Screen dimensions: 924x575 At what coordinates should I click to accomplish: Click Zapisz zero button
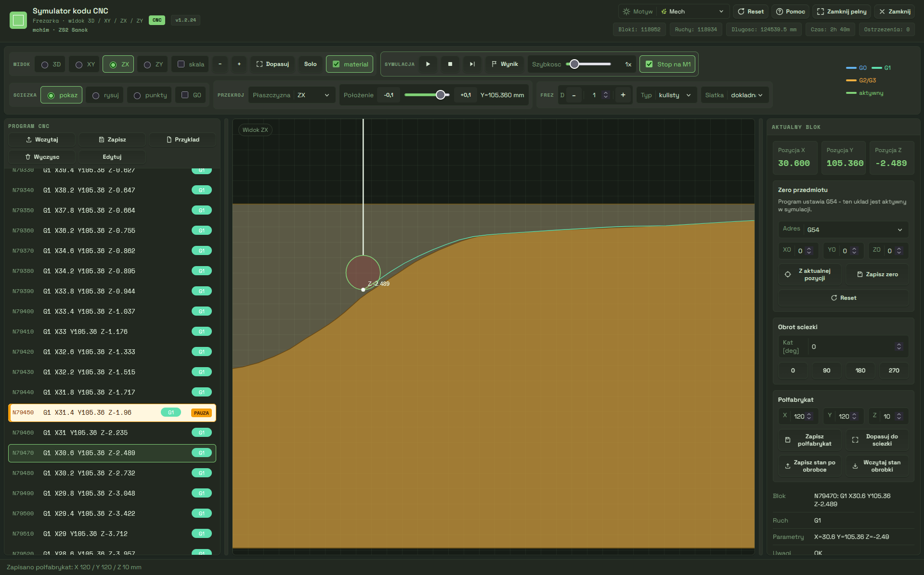[x=877, y=274]
